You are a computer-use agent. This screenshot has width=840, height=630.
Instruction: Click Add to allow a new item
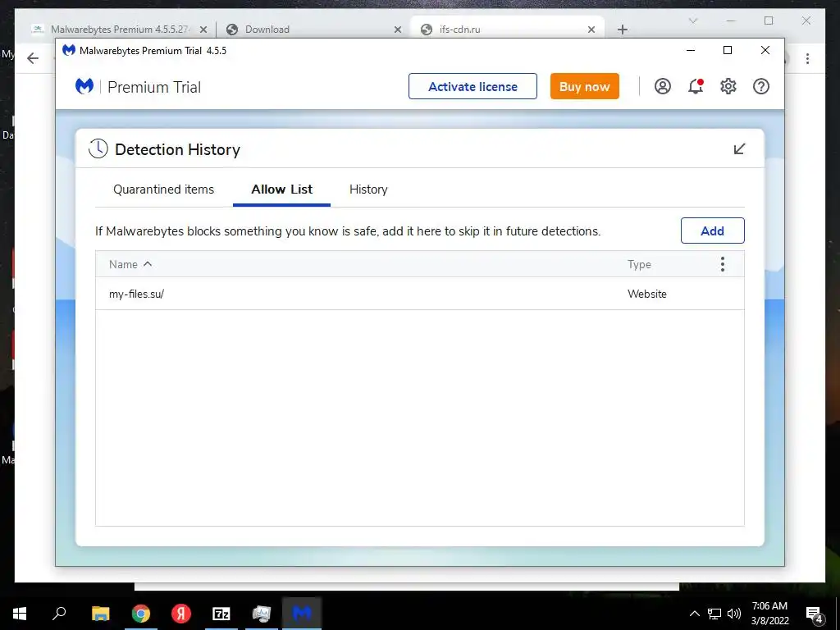[713, 231]
